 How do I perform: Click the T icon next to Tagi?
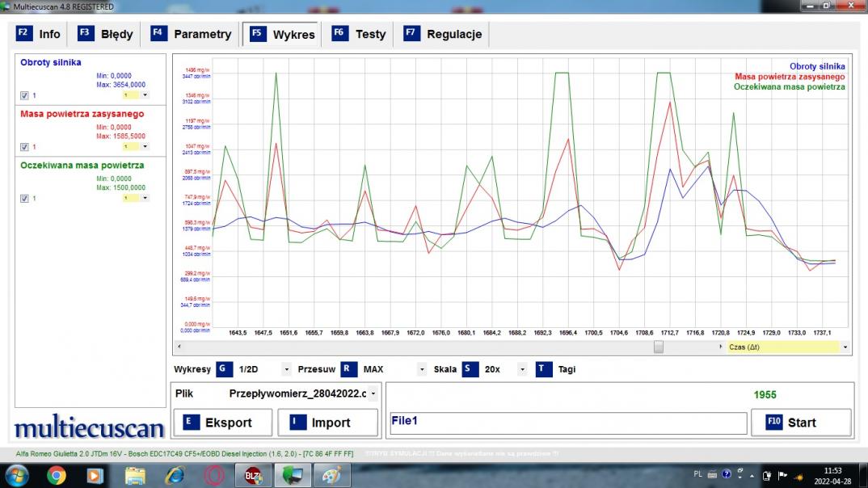(x=543, y=369)
